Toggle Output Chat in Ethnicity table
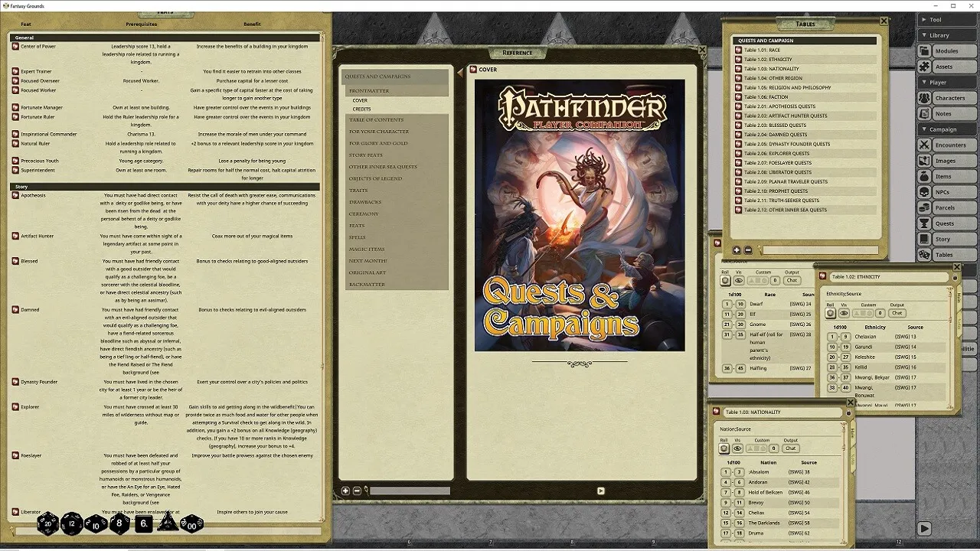This screenshot has height=551, width=980. click(x=897, y=313)
